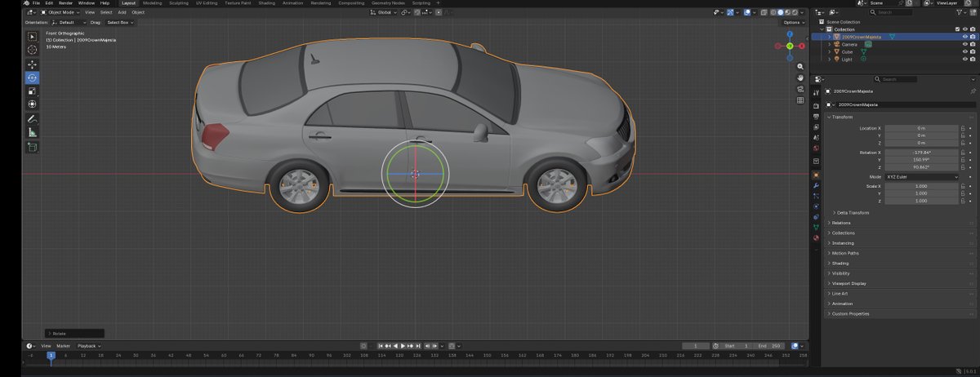The image size is (980, 377).
Task: Toggle lock for Rotation X
Action: [963, 153]
